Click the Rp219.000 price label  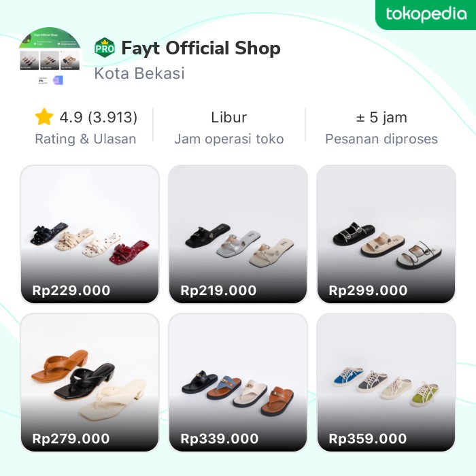(x=219, y=290)
